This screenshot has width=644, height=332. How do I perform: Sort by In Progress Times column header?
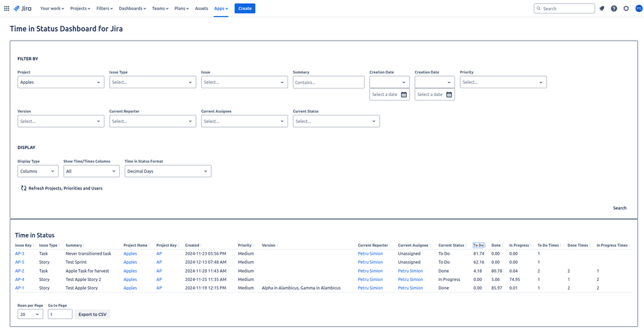tap(613, 246)
